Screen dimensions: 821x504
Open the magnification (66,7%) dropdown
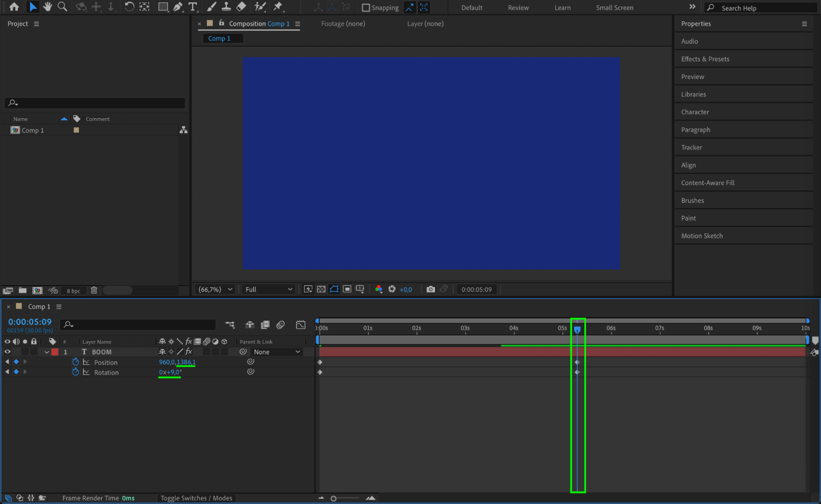tap(215, 290)
